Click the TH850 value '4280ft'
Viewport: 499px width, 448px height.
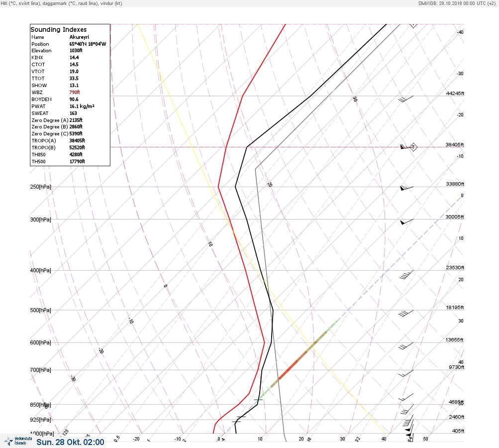pyautogui.click(x=76, y=154)
